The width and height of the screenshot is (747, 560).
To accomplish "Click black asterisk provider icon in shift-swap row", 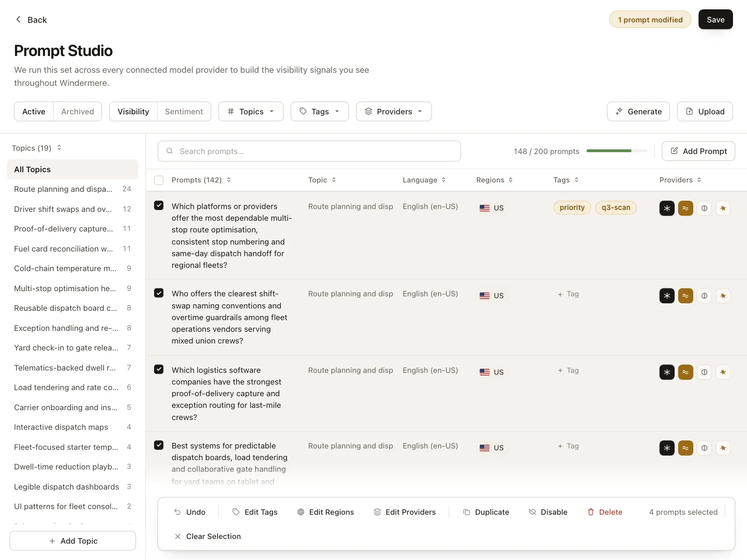I will pos(667,295).
